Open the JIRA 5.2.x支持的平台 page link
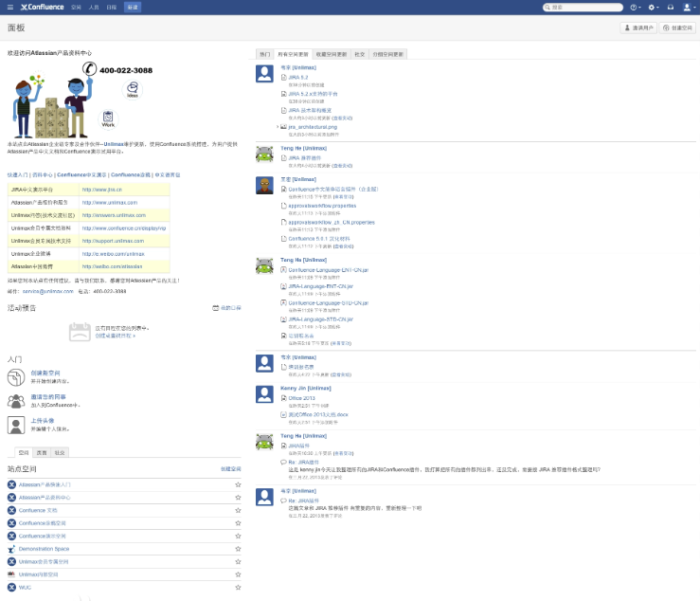The height and width of the screenshot is (601, 700). pyautogui.click(x=313, y=94)
